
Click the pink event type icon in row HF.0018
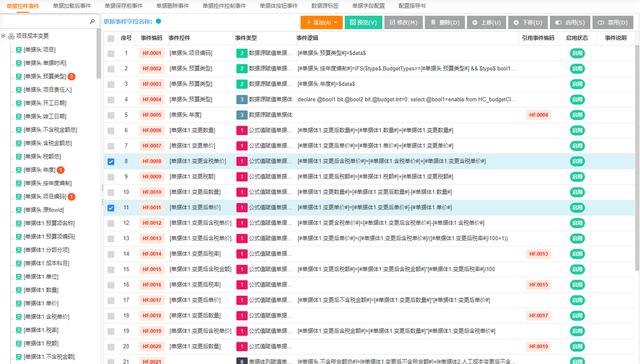click(242, 316)
